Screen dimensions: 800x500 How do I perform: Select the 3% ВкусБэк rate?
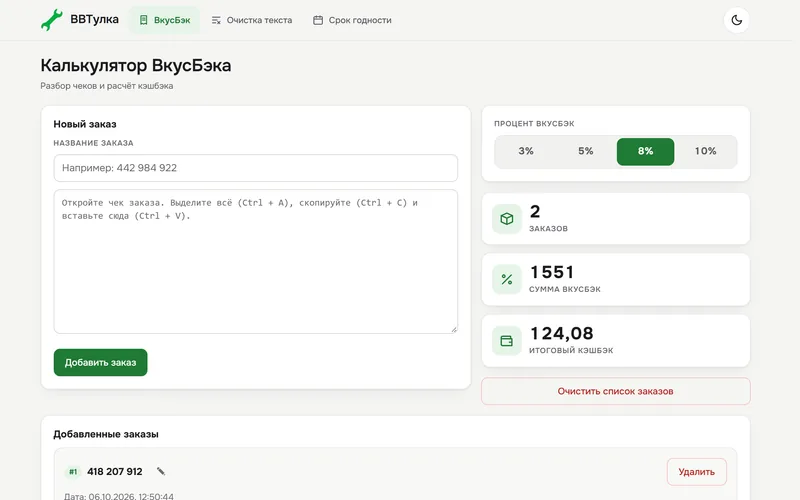click(x=526, y=151)
